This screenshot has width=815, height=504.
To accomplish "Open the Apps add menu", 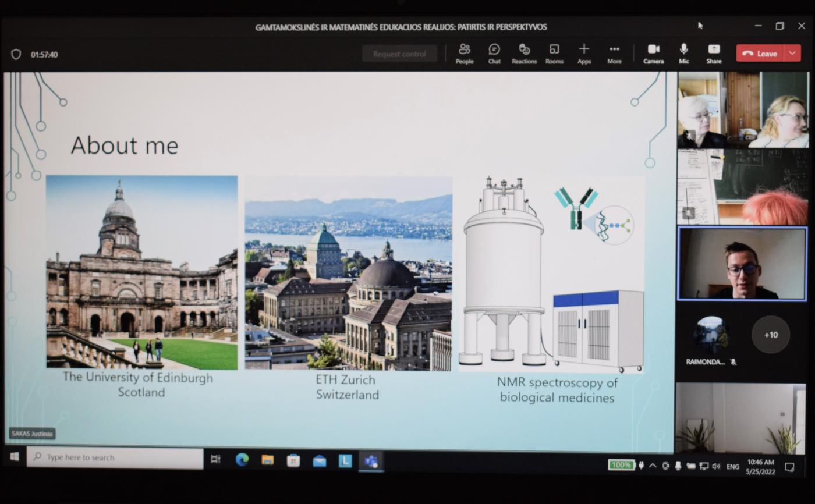I will (x=584, y=54).
